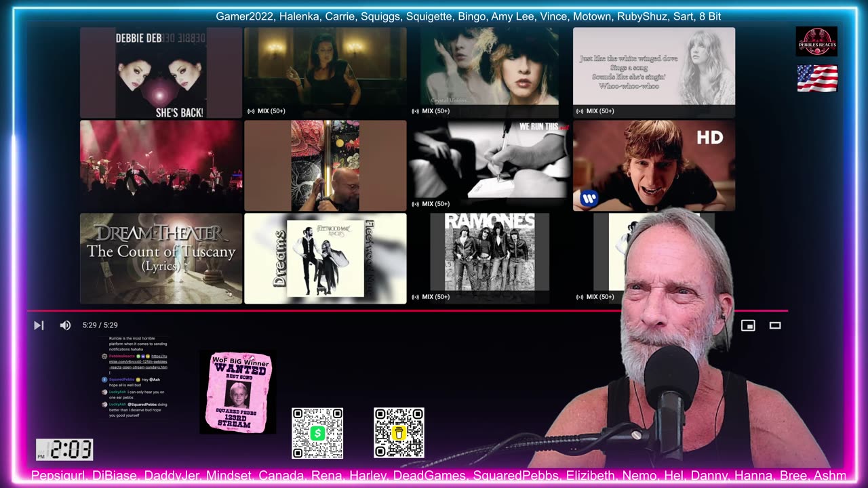Screen dimensions: 868x488
Task: Click the PebblesReacts avatar in chat
Action: coord(104,357)
